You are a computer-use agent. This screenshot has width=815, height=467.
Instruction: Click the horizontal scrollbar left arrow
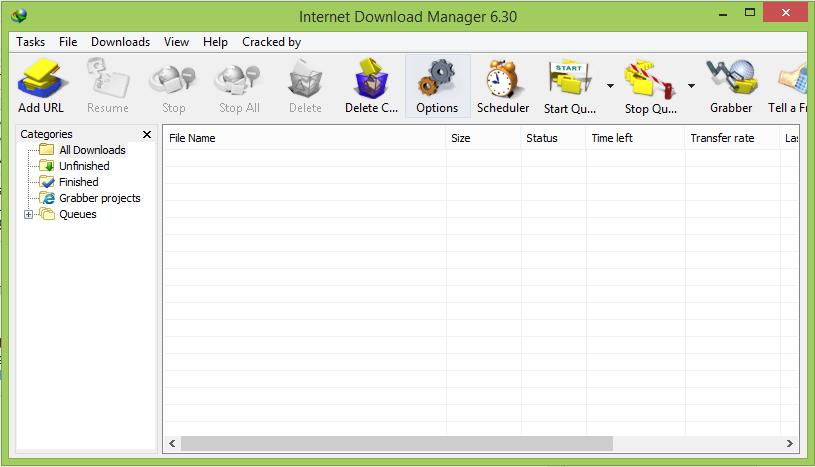[172, 444]
